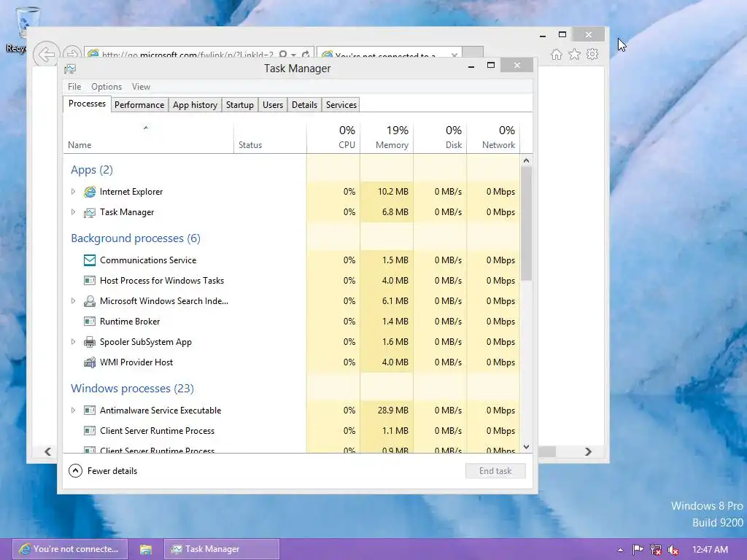Click the Task Manager taskbar button

[x=222, y=550]
